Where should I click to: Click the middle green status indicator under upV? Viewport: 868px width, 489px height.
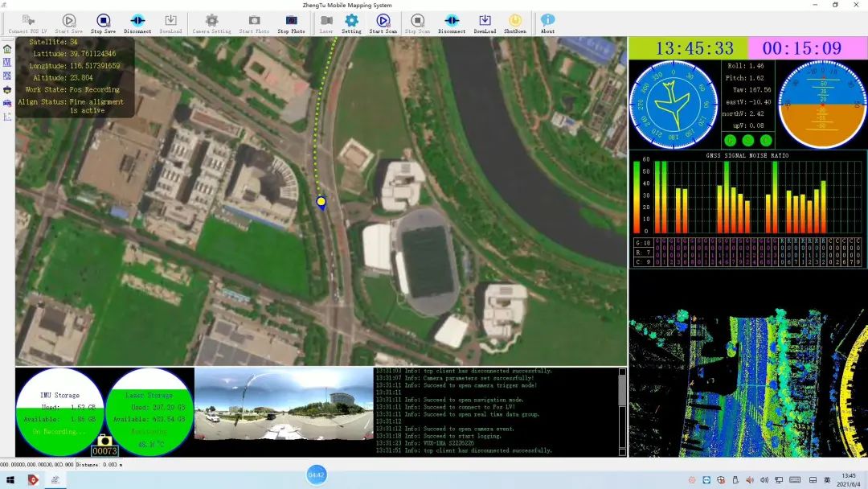pyautogui.click(x=748, y=141)
